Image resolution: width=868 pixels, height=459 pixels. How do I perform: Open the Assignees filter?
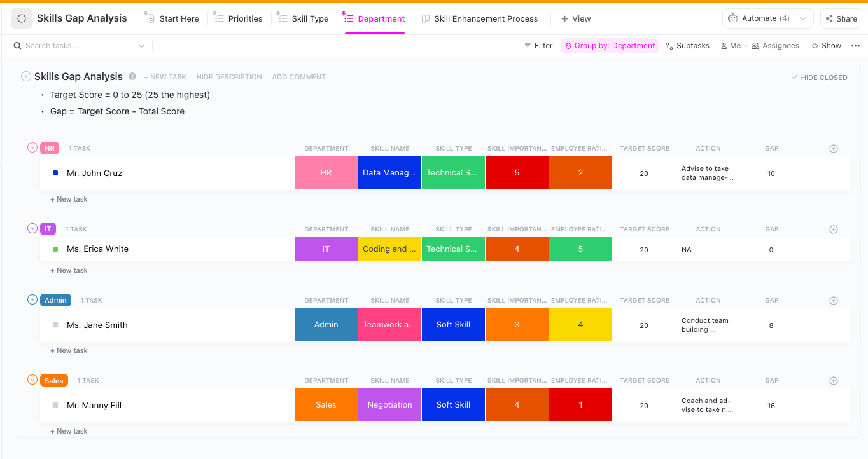pos(775,46)
